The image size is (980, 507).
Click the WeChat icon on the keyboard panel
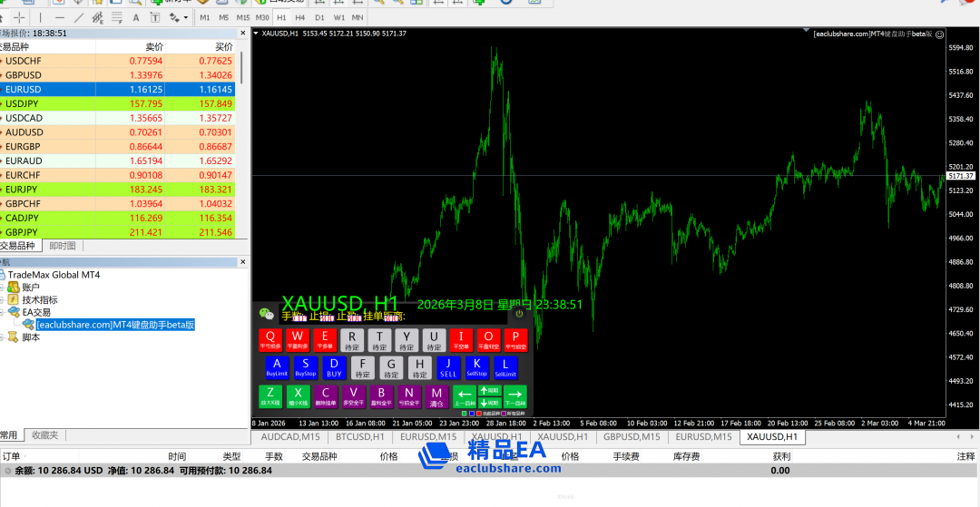tap(266, 314)
